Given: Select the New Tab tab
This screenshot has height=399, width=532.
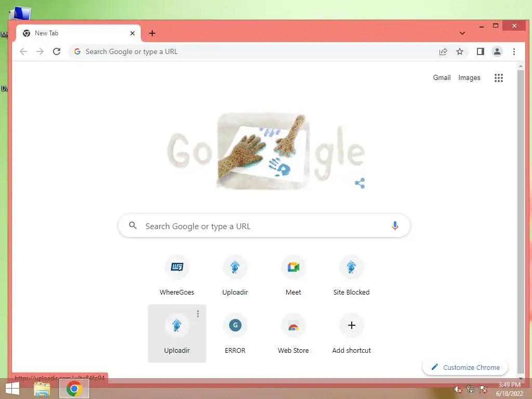Looking at the screenshot, I should (x=78, y=33).
